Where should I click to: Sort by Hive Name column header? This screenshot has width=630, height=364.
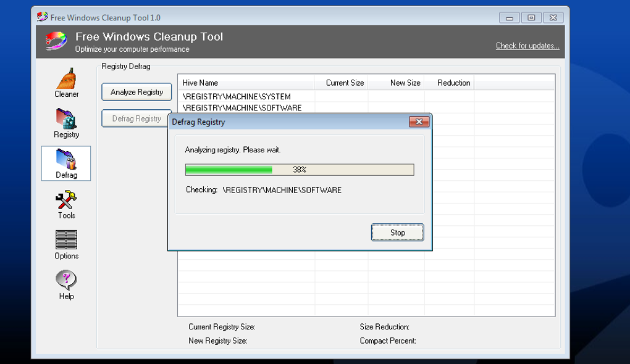246,83
